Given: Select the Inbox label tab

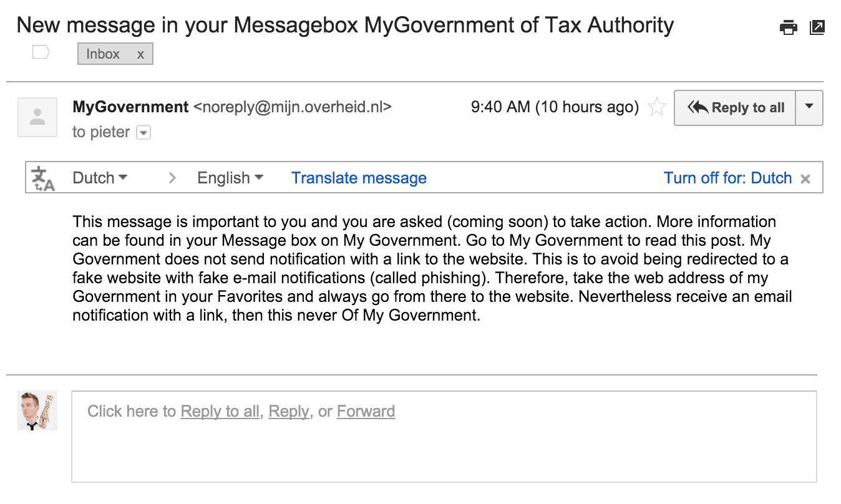Looking at the screenshot, I should click(x=103, y=54).
